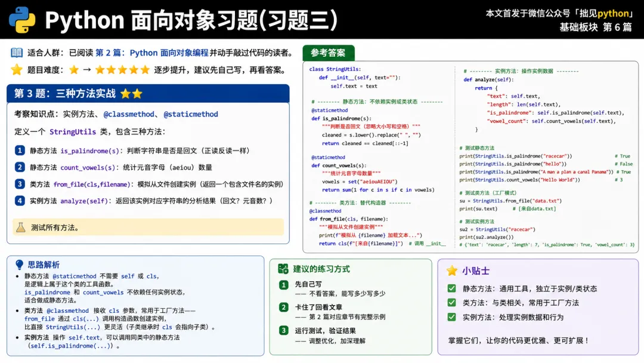Click the is_palindrome(s) method name in item 1
Image resolution: width=644 pixels, height=363 pixels.
click(90, 151)
